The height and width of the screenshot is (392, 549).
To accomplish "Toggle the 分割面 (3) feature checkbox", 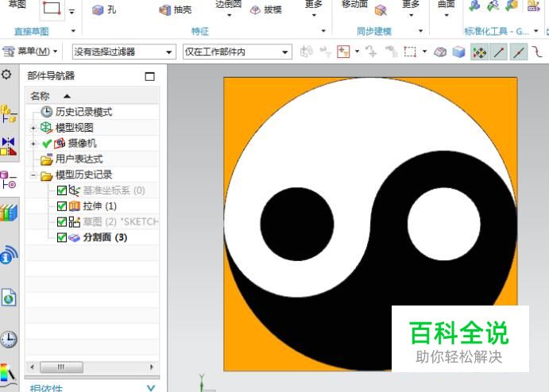I will (63, 237).
